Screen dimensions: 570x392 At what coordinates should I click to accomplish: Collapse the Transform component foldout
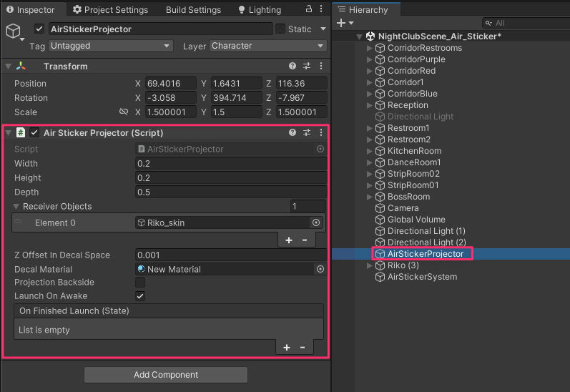(9, 67)
